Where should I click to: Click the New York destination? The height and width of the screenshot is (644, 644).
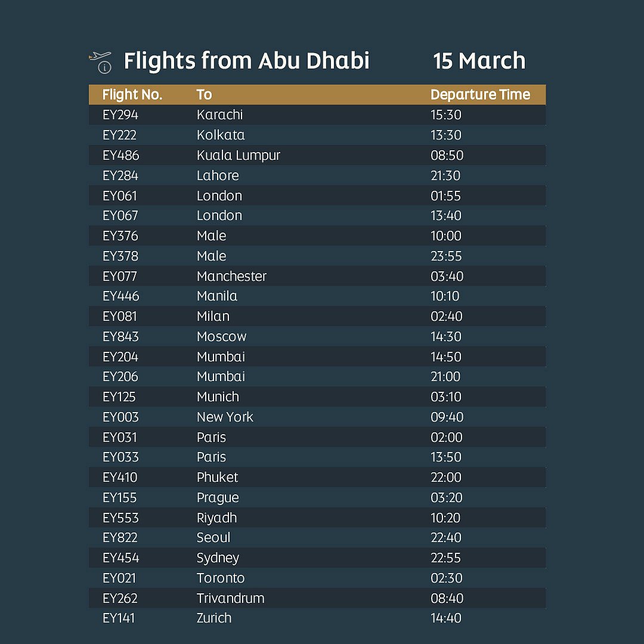(x=225, y=417)
